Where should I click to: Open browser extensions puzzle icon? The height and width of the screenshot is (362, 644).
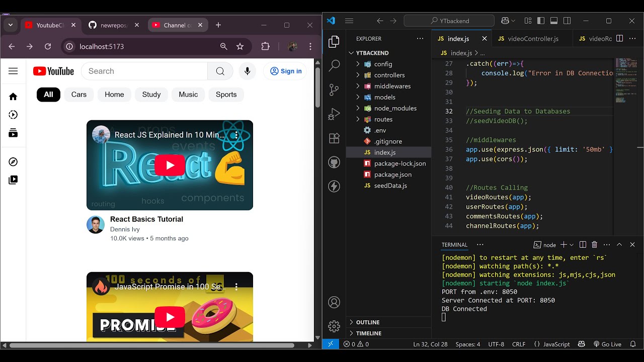(x=266, y=46)
